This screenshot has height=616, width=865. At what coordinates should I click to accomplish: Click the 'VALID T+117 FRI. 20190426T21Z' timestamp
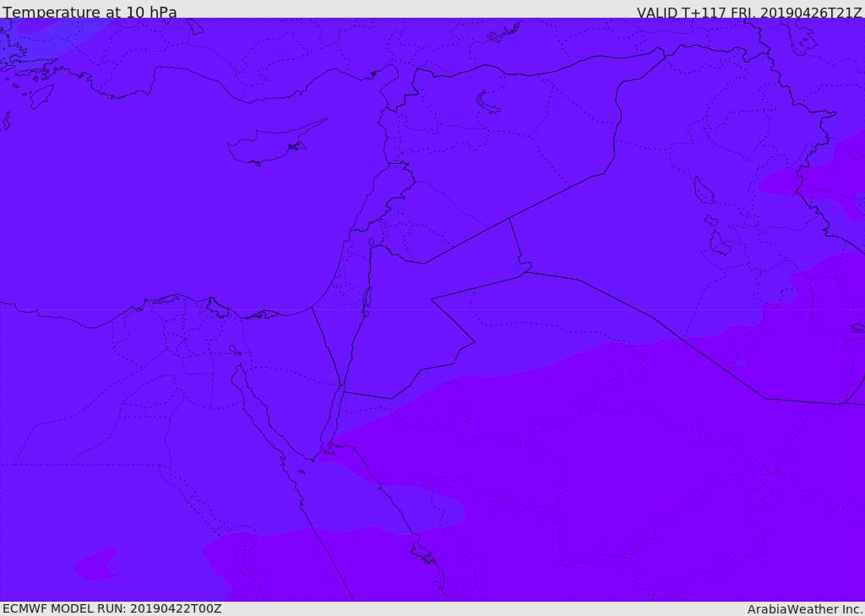click(x=748, y=13)
